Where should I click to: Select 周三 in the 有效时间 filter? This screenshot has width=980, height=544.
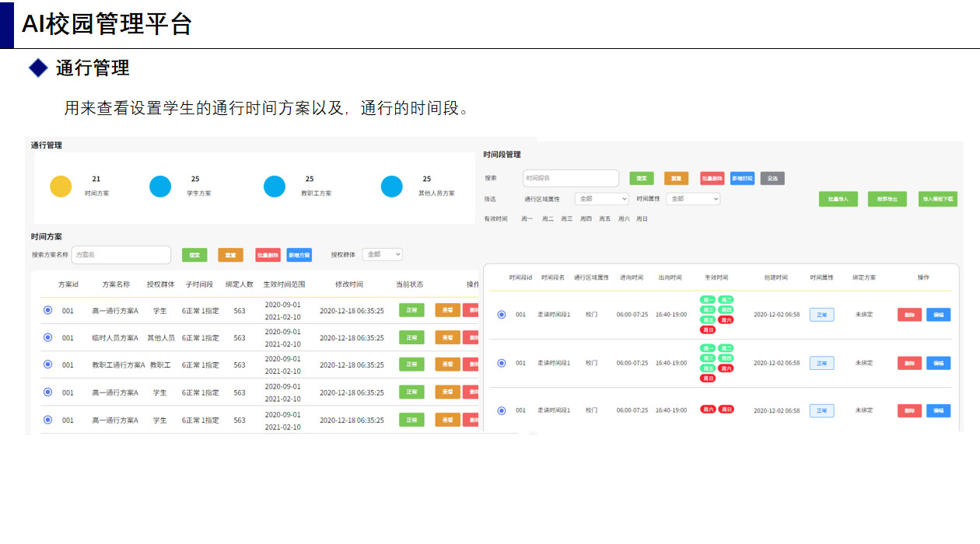567,219
